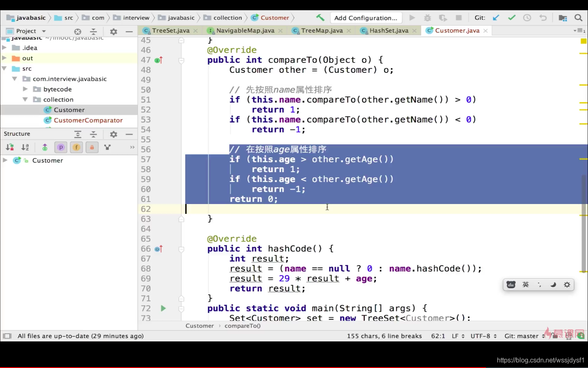Click the yellow inspection indicator square
588x368 pixels.
click(584, 41)
